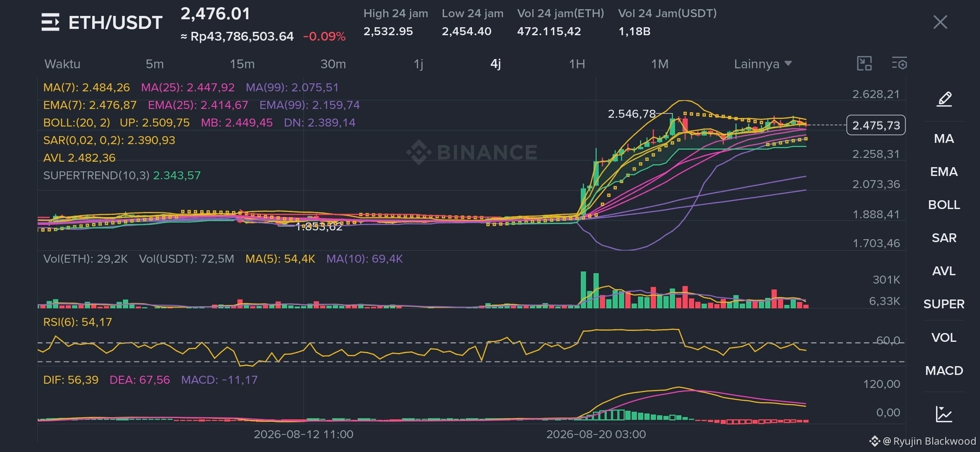
Task: Select the pencil drawing tool icon
Action: click(944, 99)
